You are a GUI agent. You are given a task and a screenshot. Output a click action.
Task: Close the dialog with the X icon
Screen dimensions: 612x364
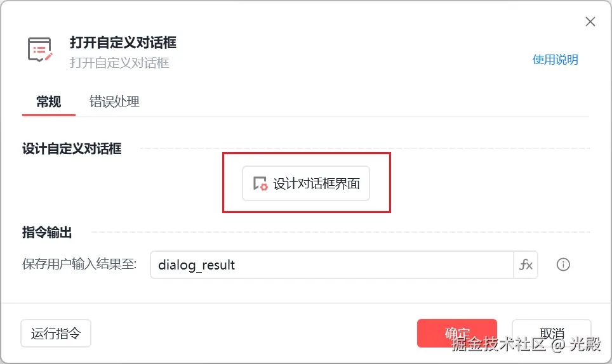pos(590,22)
